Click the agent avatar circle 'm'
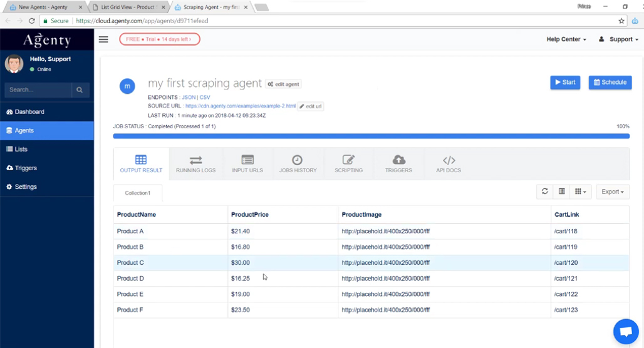Image resolution: width=644 pixels, height=348 pixels. tap(127, 86)
